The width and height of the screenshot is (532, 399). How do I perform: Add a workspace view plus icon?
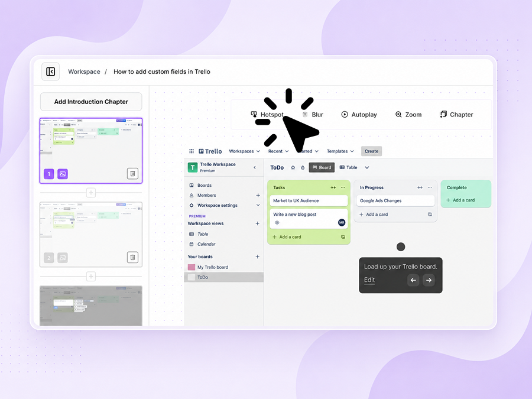(x=258, y=223)
